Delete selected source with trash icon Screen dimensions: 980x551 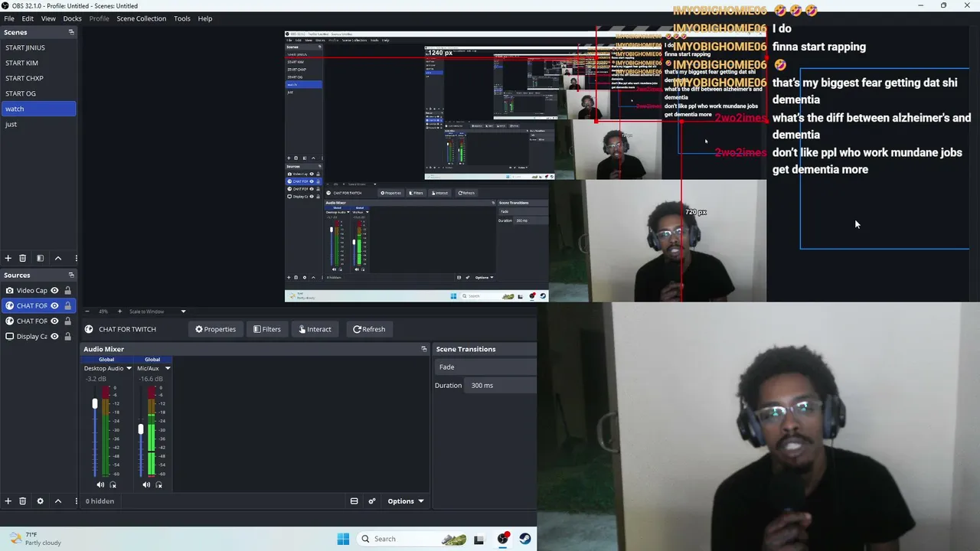tap(23, 501)
